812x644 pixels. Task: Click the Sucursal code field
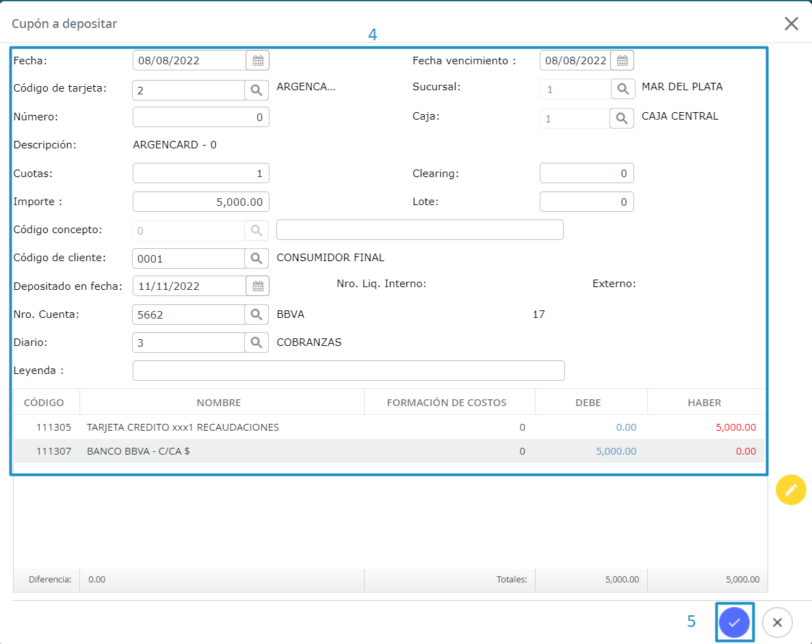[575, 89]
